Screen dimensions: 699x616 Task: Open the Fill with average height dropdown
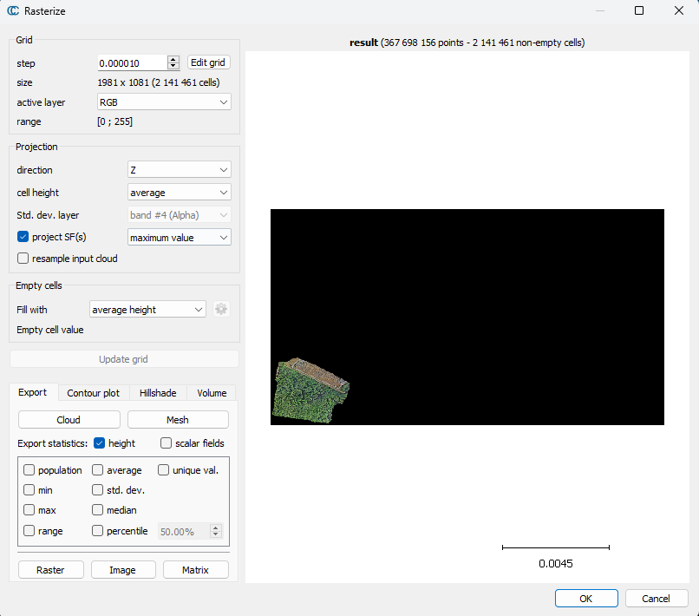(x=147, y=310)
